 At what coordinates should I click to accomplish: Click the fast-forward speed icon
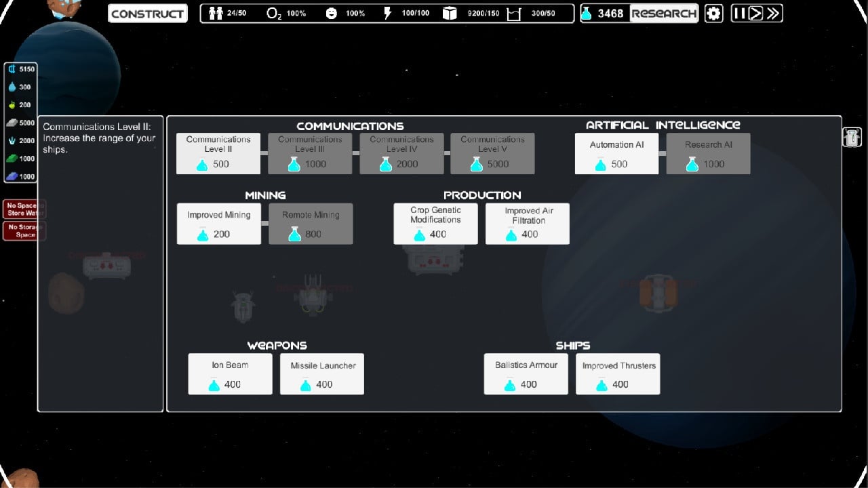coord(773,14)
